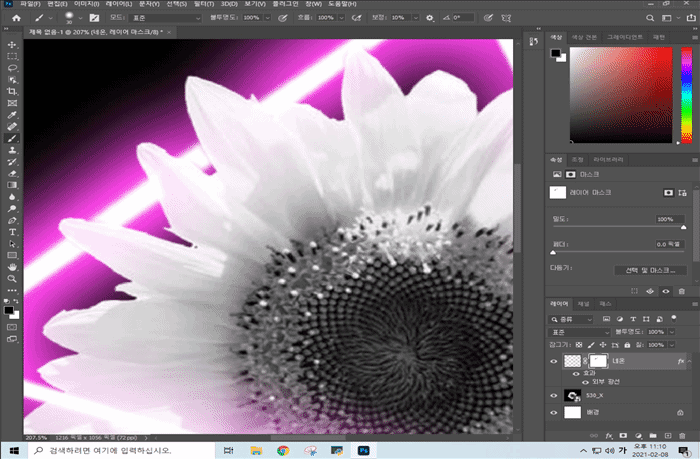Hide the 네온 layer
This screenshot has width=700, height=459.
(554, 361)
